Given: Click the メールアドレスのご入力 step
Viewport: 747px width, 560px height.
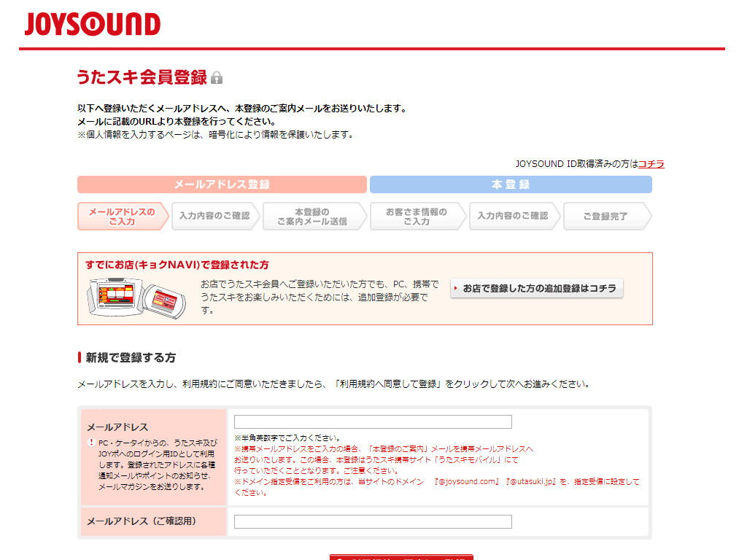Looking at the screenshot, I should [x=123, y=217].
